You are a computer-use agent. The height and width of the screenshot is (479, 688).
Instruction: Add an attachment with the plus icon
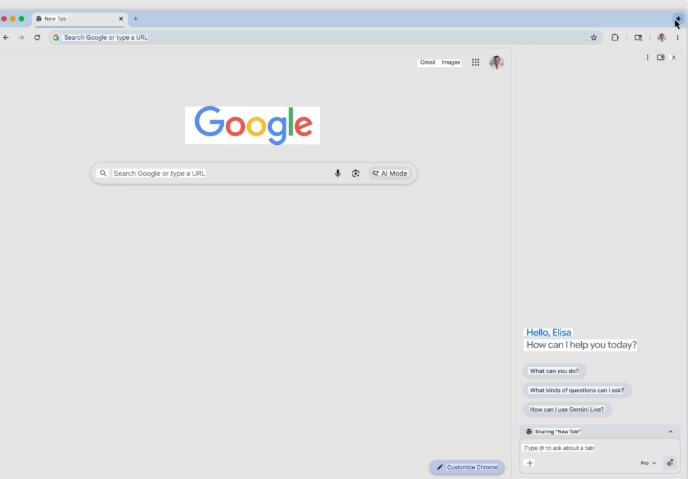[x=530, y=463]
